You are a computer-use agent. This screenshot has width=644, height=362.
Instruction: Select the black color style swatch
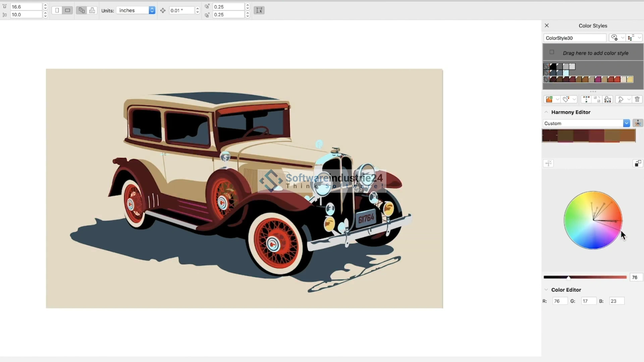553,66
